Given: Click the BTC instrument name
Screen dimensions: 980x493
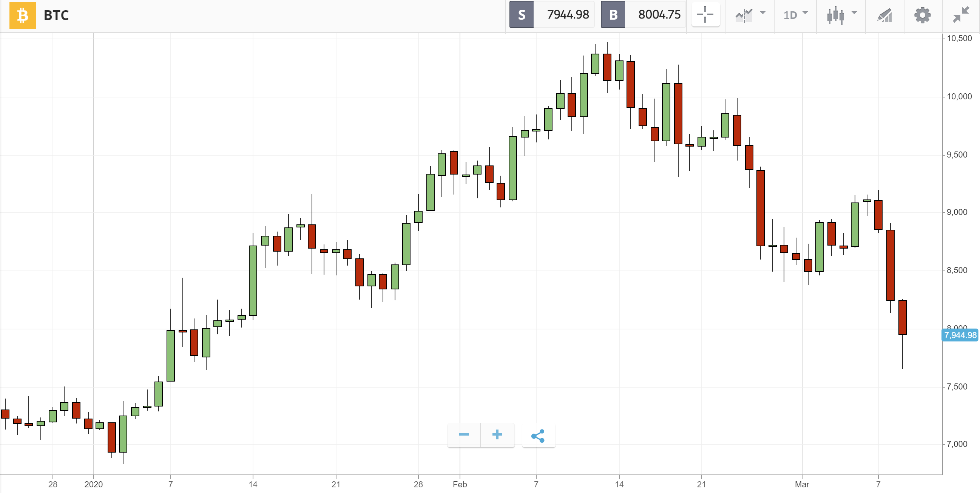Looking at the screenshot, I should [x=56, y=15].
